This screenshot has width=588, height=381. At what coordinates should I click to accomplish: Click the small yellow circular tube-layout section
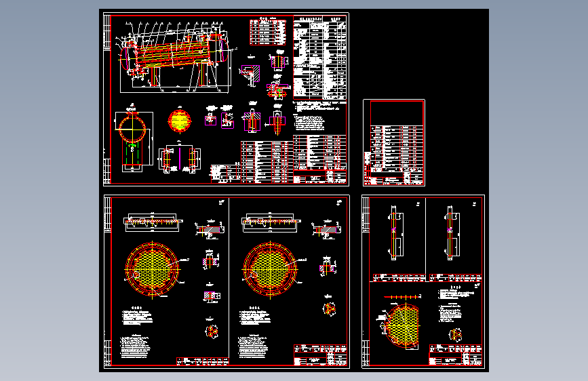(179, 121)
